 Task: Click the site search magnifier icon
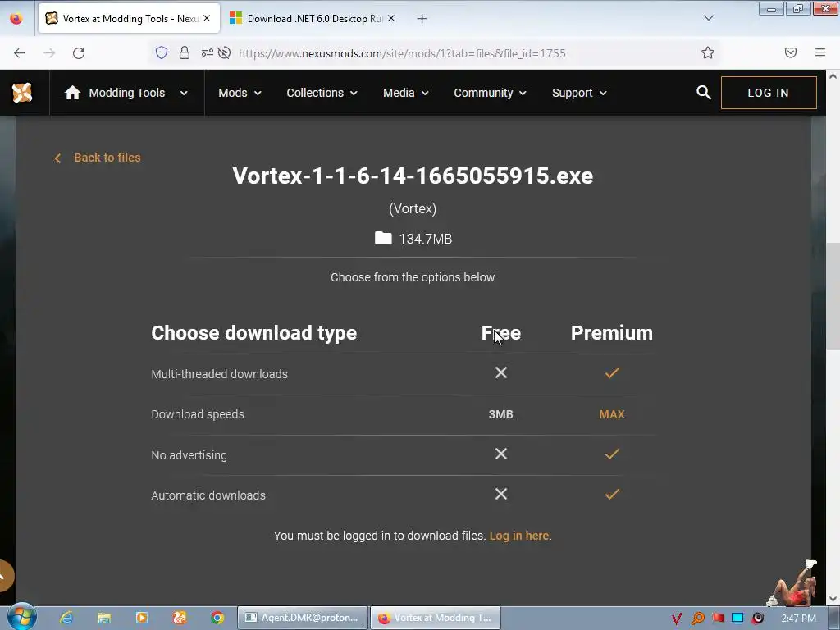pos(703,93)
